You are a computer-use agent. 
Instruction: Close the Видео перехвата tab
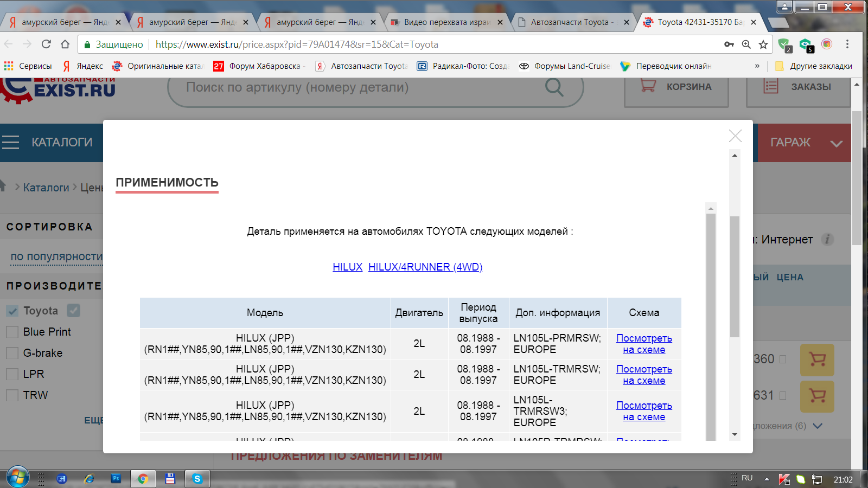(500, 22)
